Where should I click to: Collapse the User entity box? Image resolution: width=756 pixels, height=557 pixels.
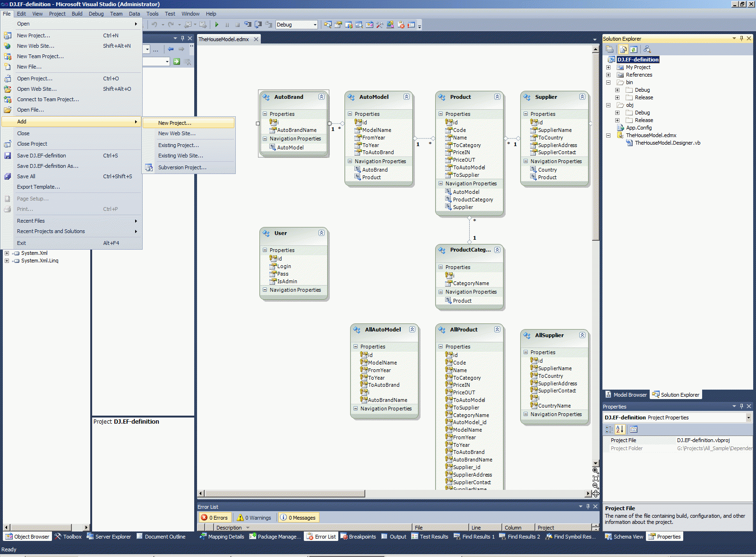(x=321, y=233)
